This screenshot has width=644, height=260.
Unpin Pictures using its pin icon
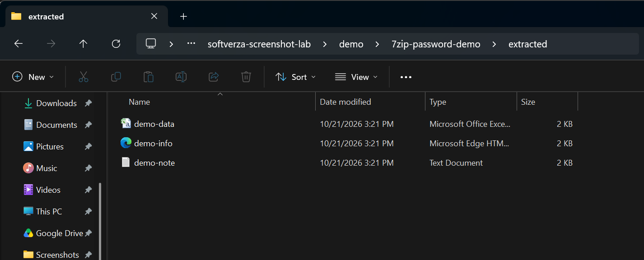pos(89,147)
